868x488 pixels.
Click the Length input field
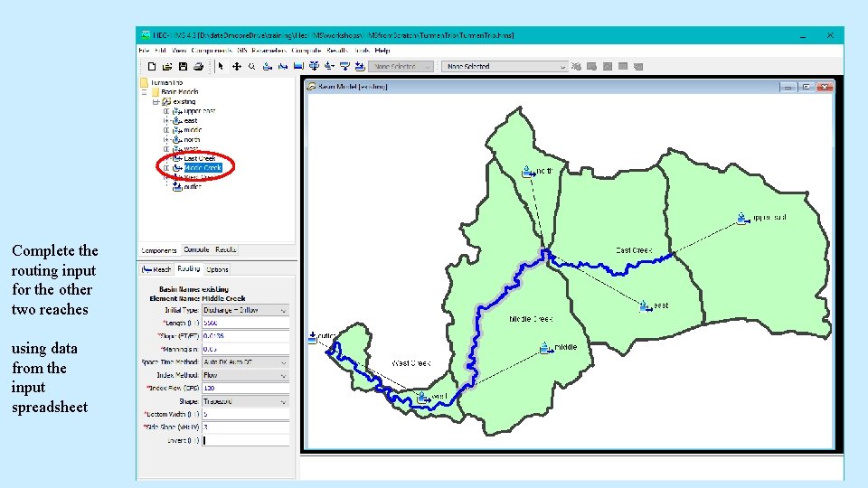tap(245, 324)
